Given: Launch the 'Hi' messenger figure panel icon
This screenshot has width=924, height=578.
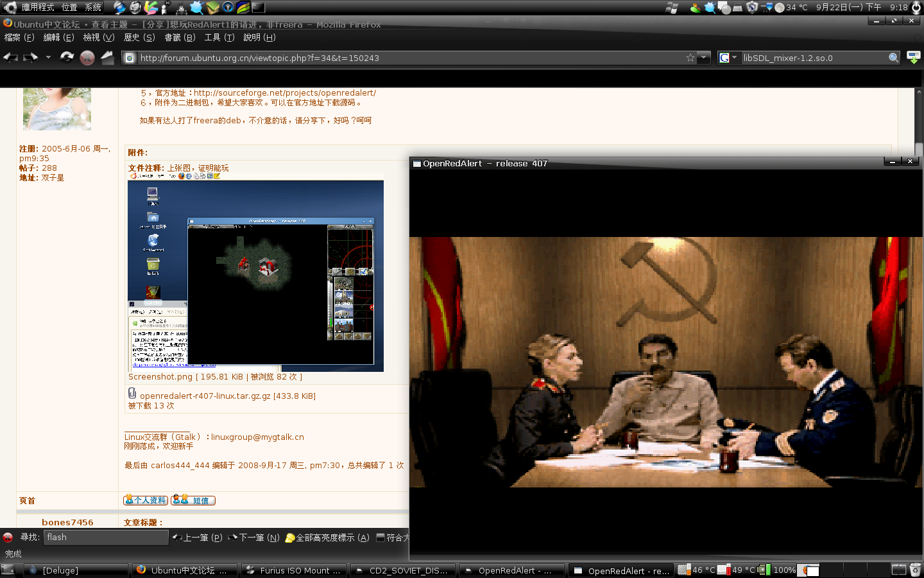Looking at the screenshot, I should click(x=166, y=8).
